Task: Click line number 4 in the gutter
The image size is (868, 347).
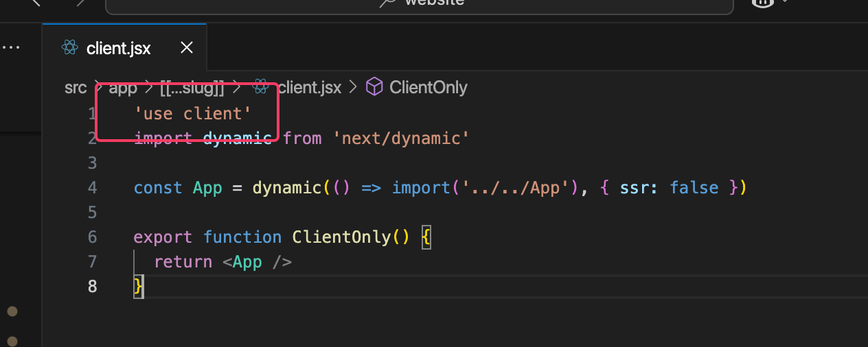Action: tap(92, 188)
